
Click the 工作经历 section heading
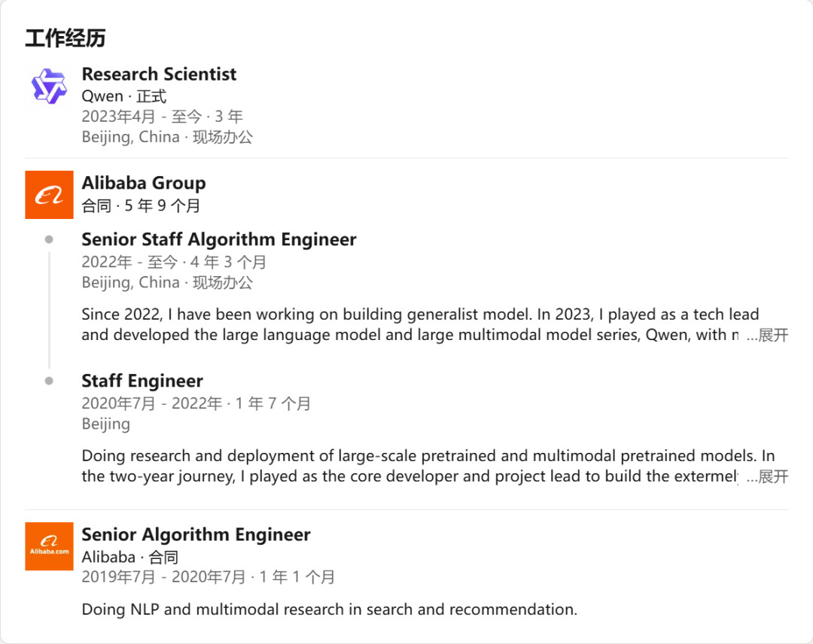click(x=65, y=38)
